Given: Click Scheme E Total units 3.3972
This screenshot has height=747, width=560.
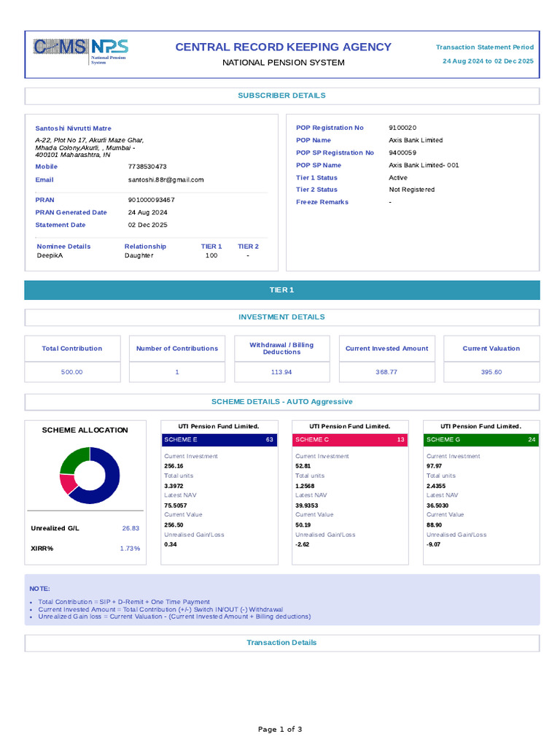Looking at the screenshot, I should [x=174, y=486].
